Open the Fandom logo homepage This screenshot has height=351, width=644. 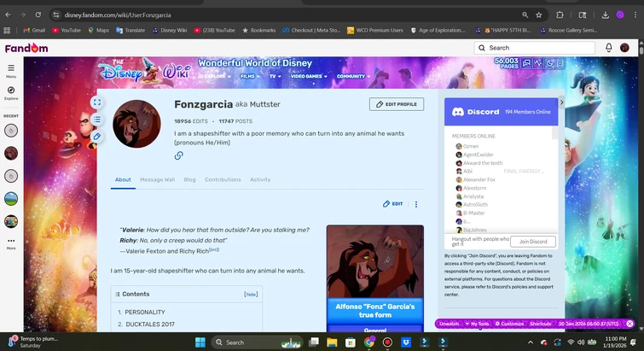point(26,48)
